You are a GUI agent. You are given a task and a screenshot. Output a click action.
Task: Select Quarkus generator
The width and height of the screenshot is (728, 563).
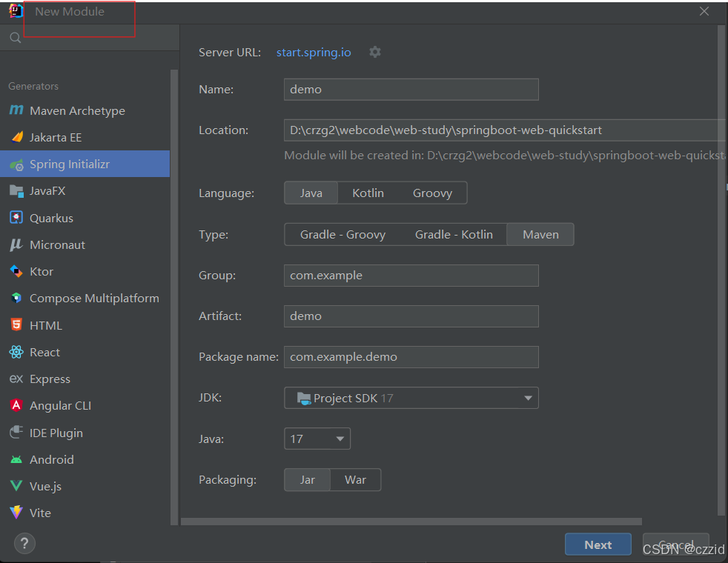(85, 218)
